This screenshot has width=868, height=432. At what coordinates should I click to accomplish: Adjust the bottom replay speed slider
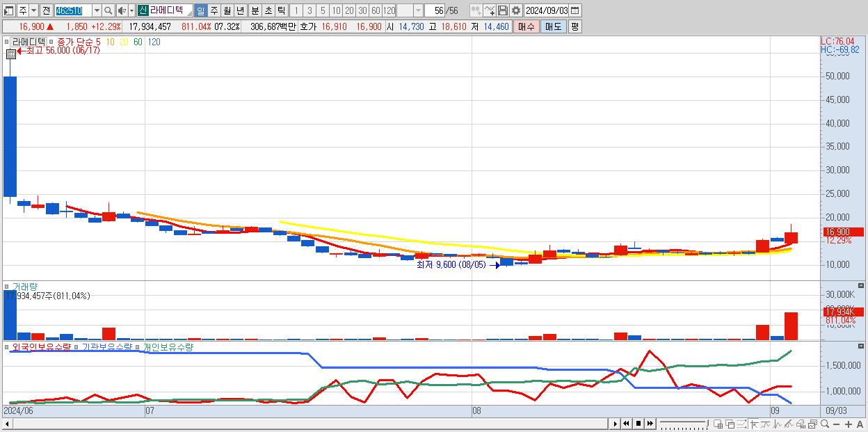click(684, 424)
